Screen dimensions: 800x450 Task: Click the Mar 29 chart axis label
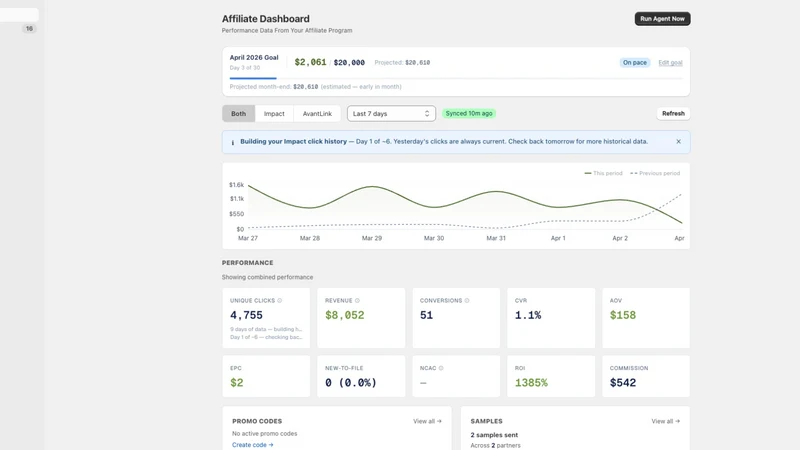pyautogui.click(x=372, y=238)
